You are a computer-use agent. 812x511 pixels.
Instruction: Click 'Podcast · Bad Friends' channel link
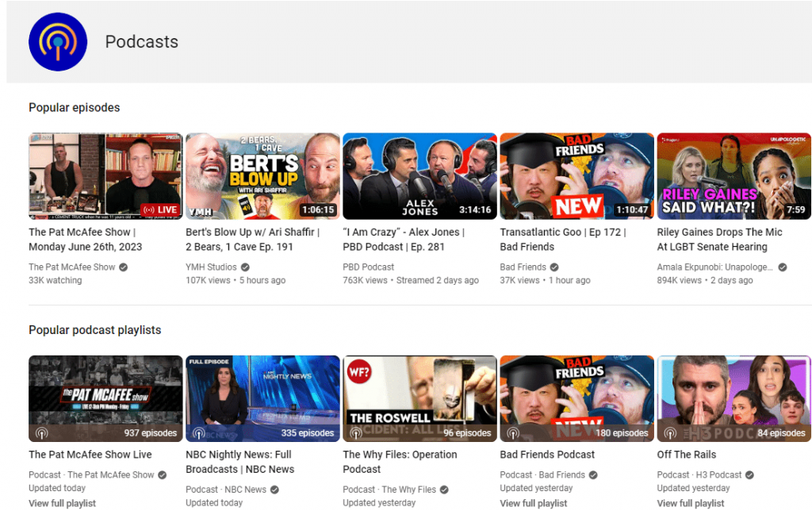[x=542, y=474]
